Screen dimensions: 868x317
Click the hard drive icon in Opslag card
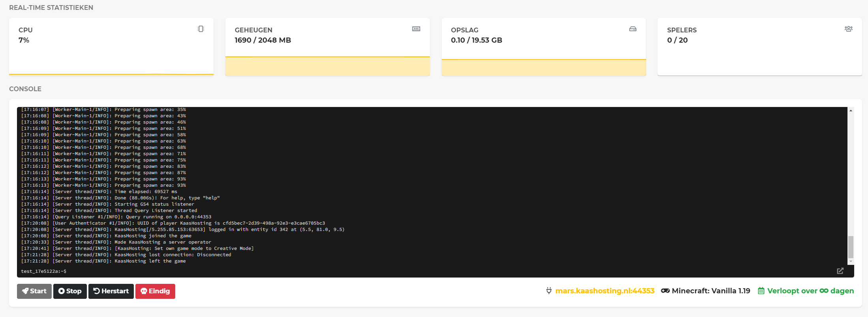point(633,29)
